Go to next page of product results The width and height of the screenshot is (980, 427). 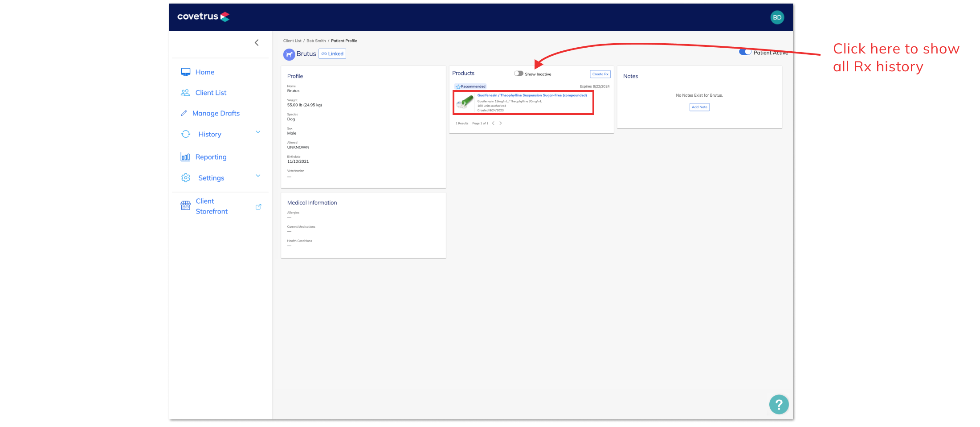(501, 123)
